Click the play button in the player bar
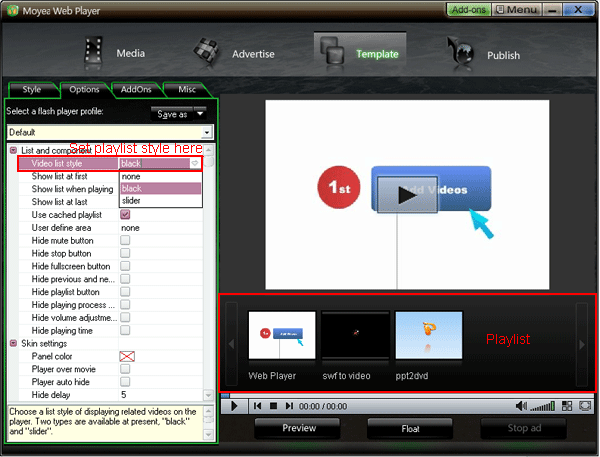600x457 pixels. pos(234,406)
